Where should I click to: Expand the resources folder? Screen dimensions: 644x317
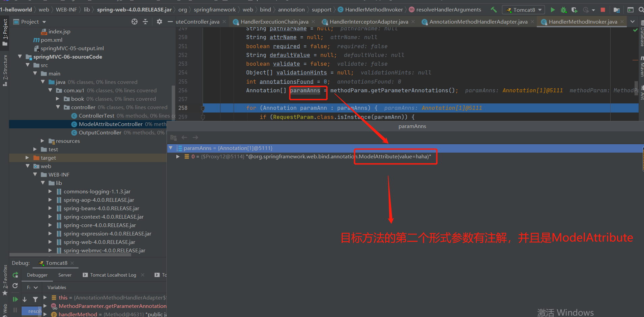point(42,141)
